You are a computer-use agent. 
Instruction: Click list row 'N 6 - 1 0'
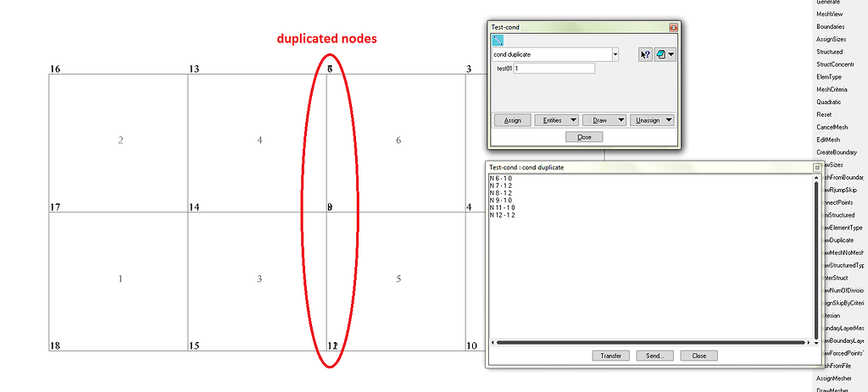click(500, 178)
